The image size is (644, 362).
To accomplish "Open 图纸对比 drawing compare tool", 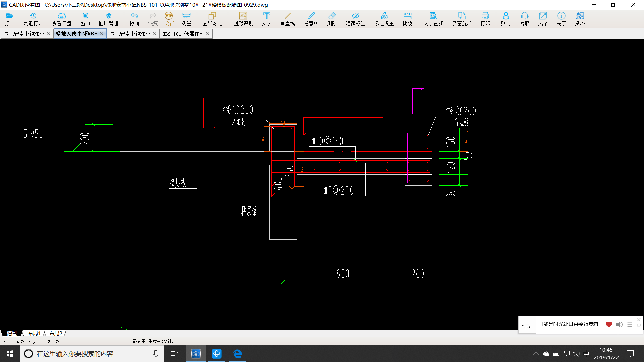I will pos(212,19).
